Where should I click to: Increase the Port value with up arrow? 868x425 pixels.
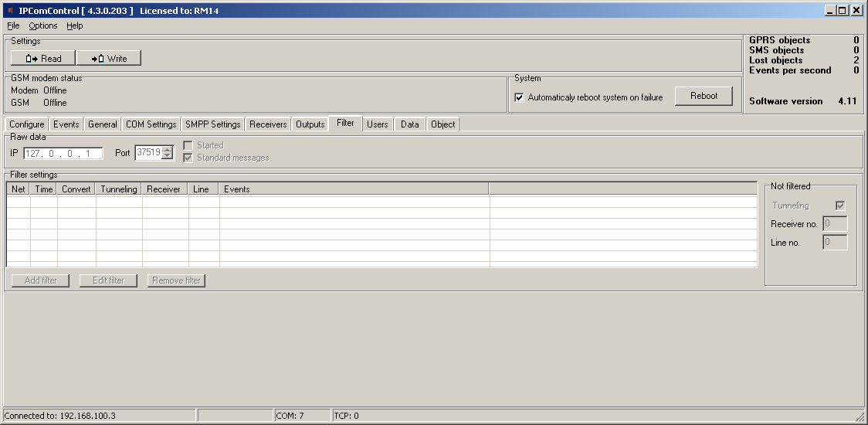pyautogui.click(x=168, y=149)
